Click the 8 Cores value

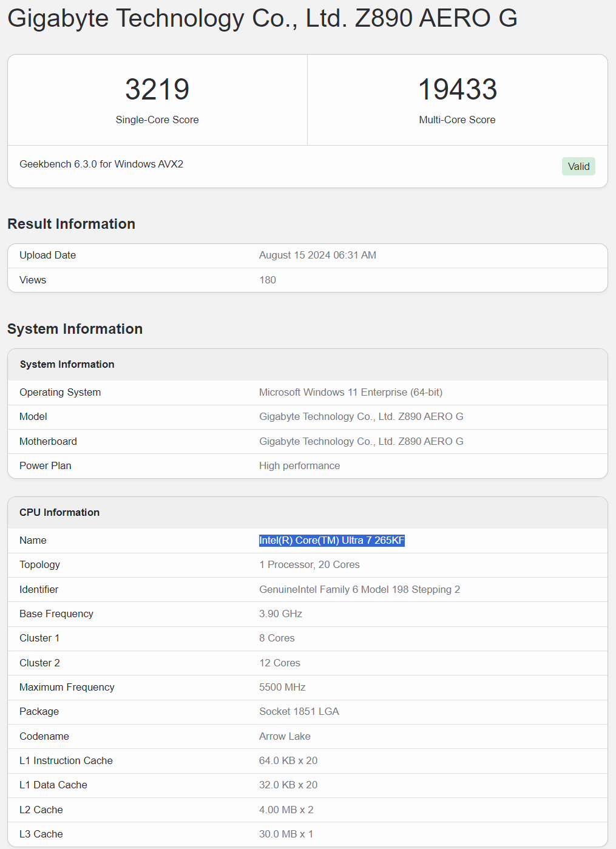point(277,638)
